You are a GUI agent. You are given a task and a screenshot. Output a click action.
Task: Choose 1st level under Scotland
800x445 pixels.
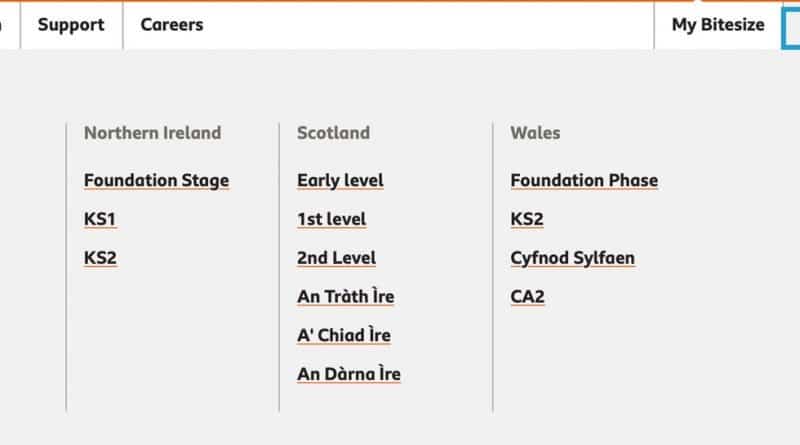(332, 219)
